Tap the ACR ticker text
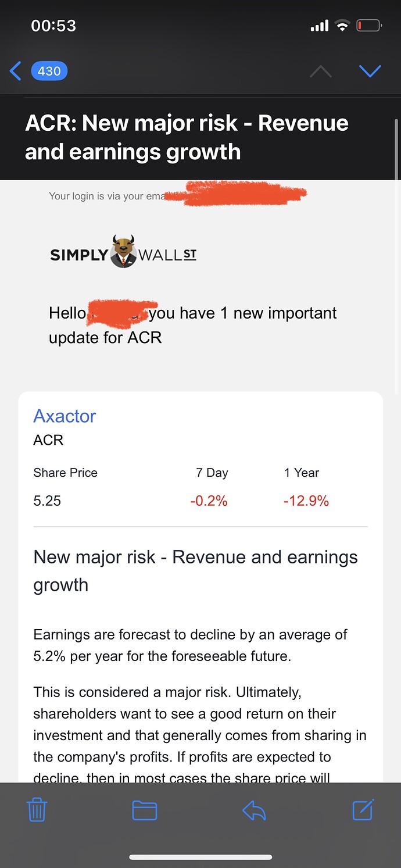Screen dimensions: 401x868 coord(48,440)
